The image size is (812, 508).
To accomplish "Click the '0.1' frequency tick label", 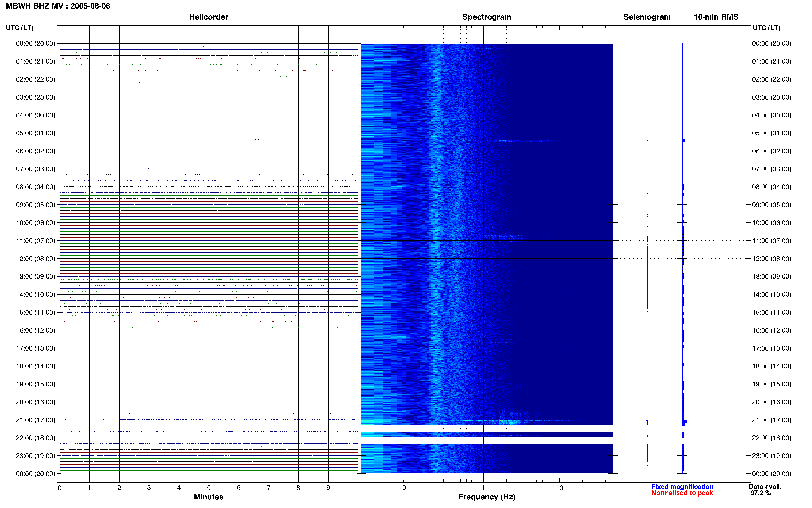I will 407,487.
